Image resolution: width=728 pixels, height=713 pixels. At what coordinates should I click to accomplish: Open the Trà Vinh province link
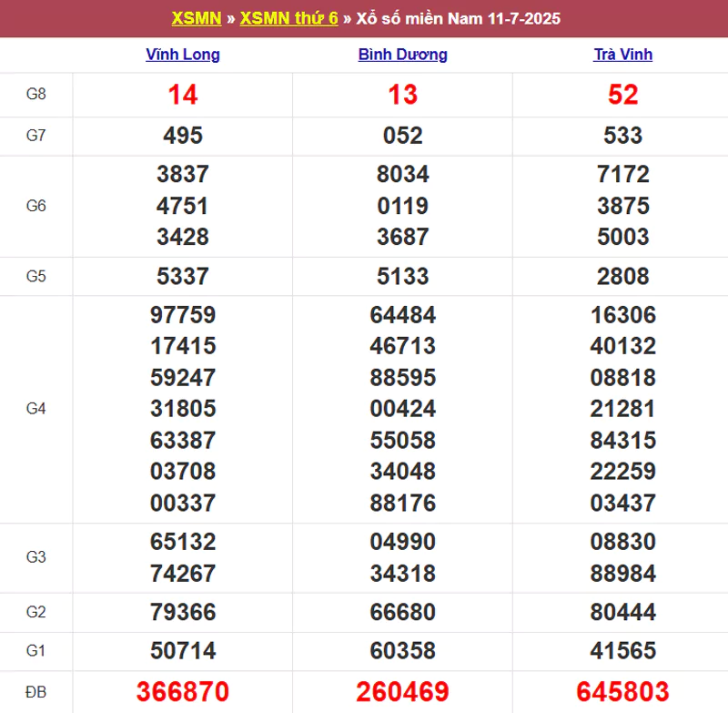622,55
